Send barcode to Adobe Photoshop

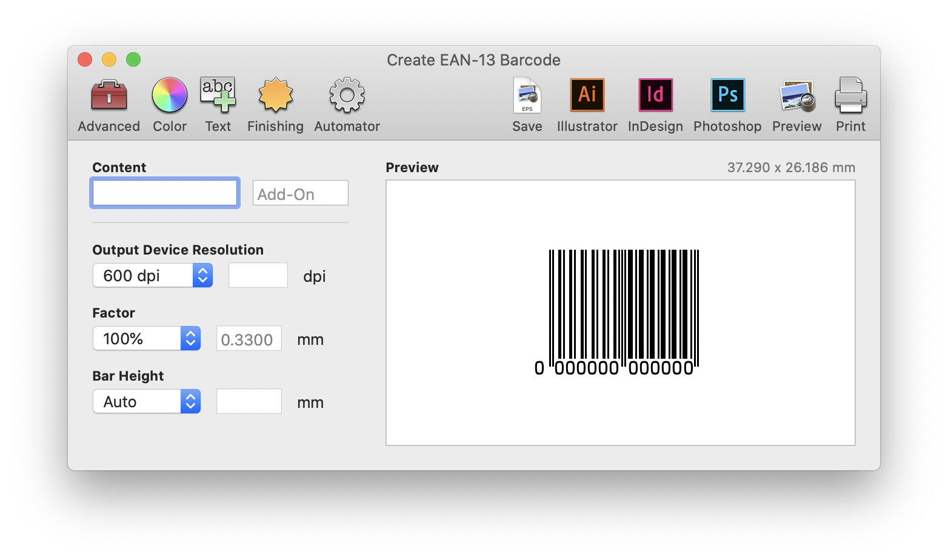[728, 95]
